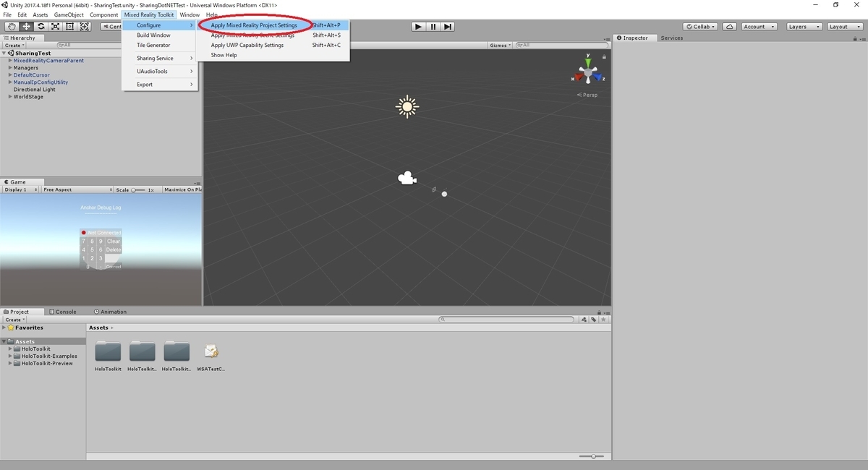This screenshot has width=868, height=470.
Task: Open Build Window from Mixed Reality Toolkit menu
Action: pyautogui.click(x=159, y=35)
